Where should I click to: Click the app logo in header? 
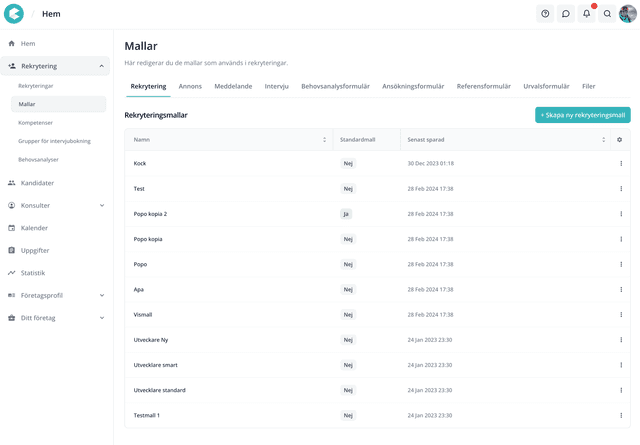pyautogui.click(x=14, y=14)
